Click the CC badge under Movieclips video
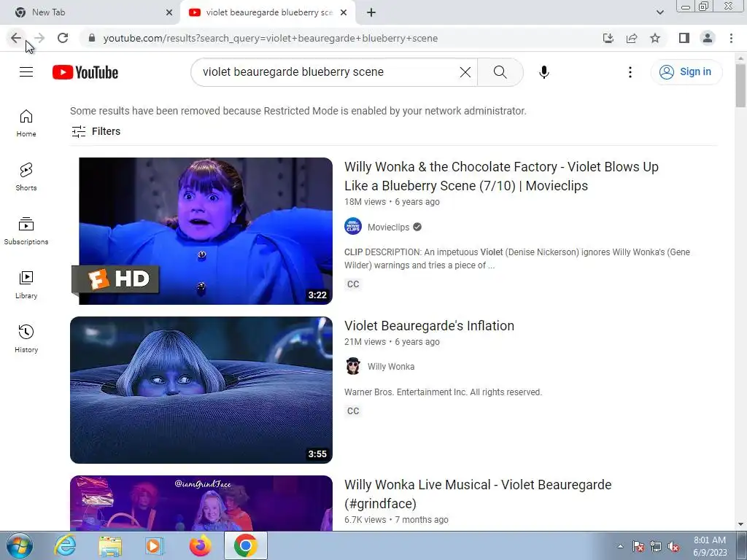Image resolution: width=747 pixels, height=560 pixels. tap(353, 284)
